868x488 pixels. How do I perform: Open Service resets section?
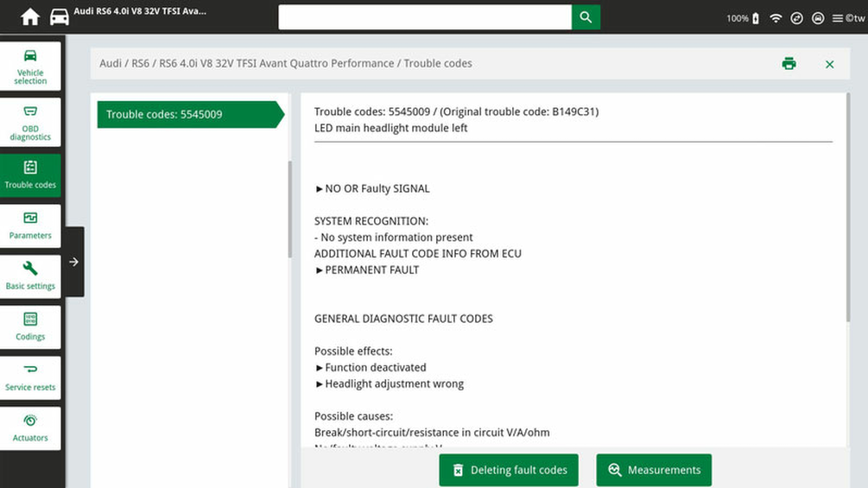point(30,377)
